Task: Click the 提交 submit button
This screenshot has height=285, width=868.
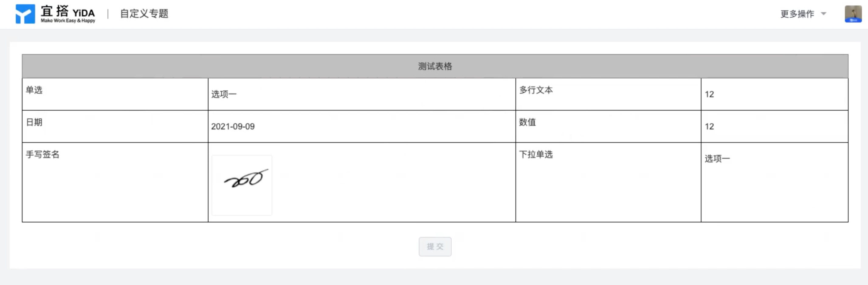Action: coord(435,247)
